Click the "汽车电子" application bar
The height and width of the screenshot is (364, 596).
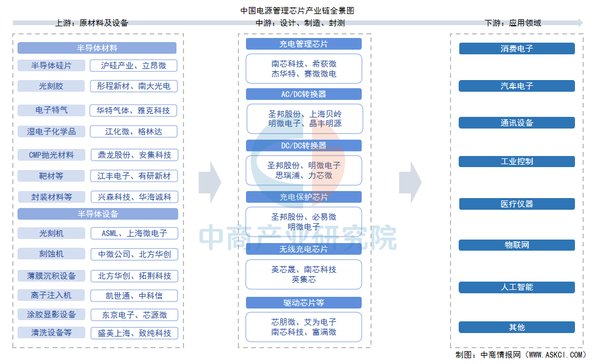517,86
